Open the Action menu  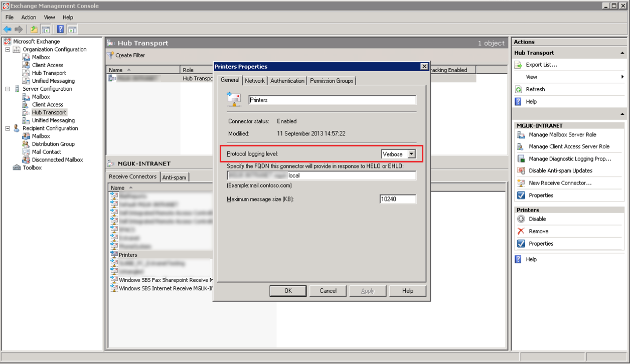click(x=29, y=18)
